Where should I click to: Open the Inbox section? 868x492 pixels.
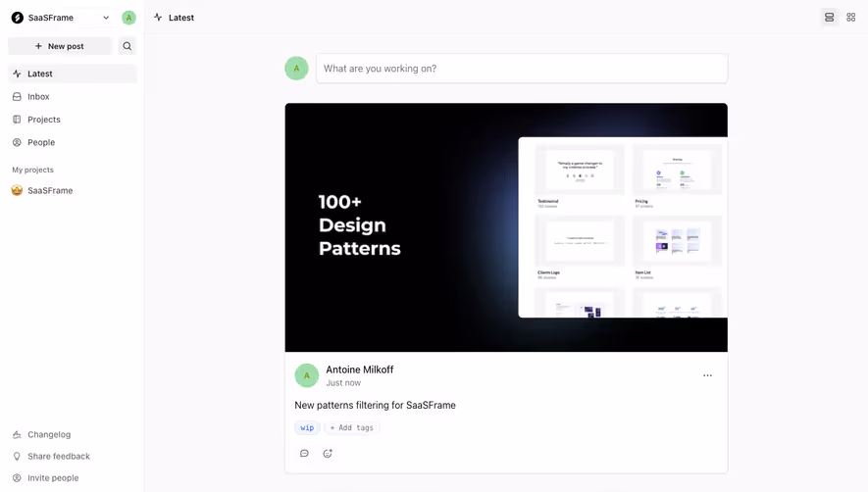73,96
